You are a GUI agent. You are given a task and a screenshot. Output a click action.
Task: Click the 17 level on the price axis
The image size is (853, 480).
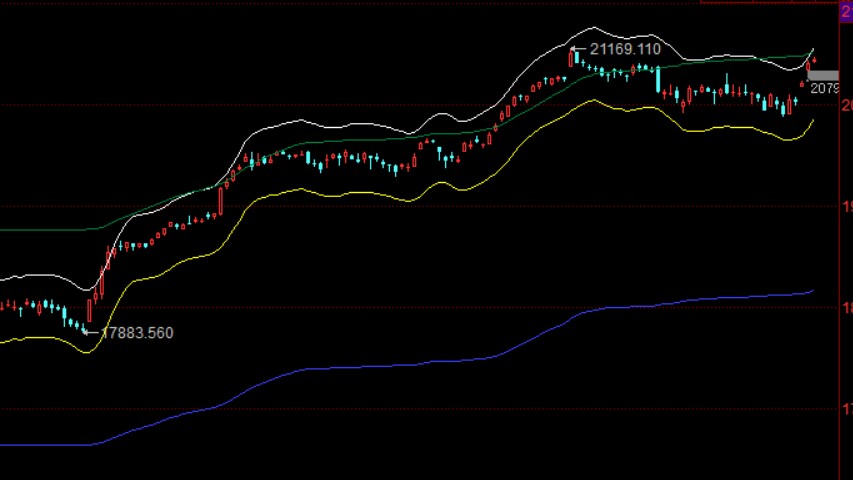pos(846,408)
